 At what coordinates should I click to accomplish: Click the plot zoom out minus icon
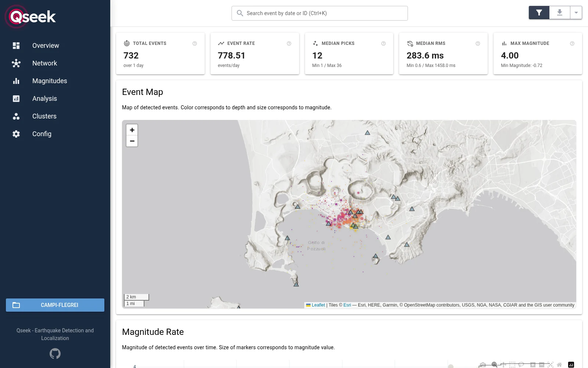click(x=542, y=365)
